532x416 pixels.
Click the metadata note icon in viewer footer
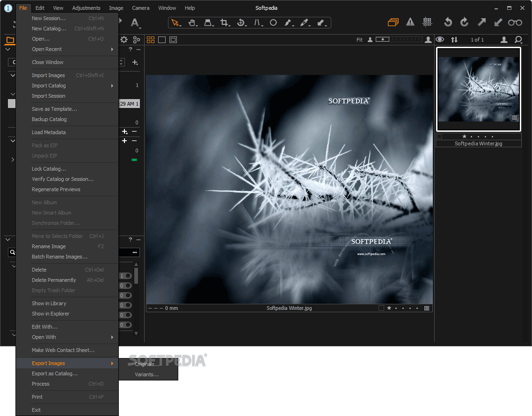pos(427,308)
